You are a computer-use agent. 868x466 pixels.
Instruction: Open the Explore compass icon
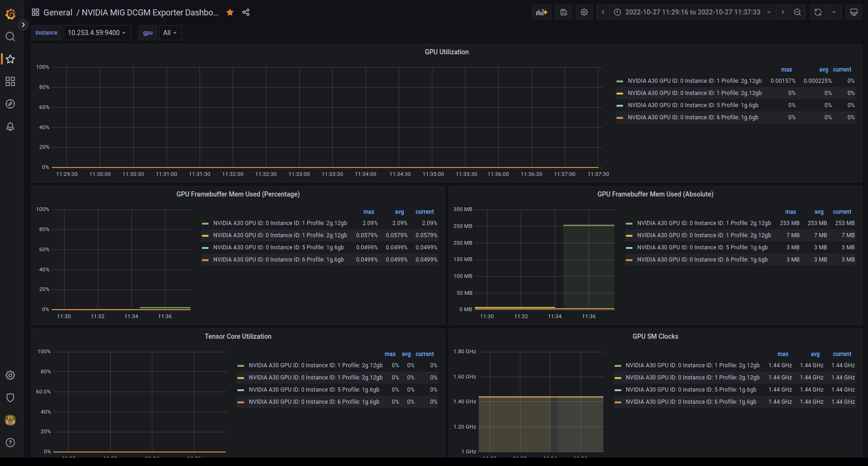coord(10,104)
